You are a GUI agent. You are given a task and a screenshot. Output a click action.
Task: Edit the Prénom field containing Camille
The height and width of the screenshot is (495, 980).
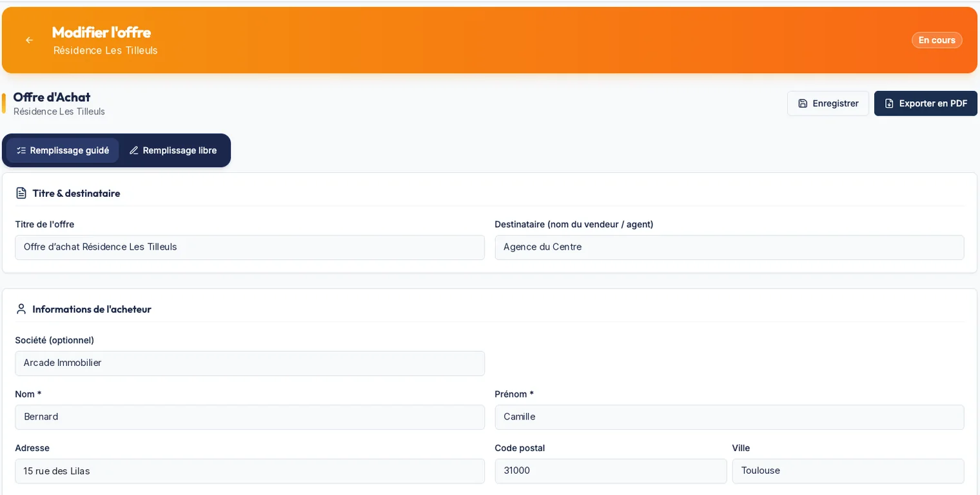[729, 417]
